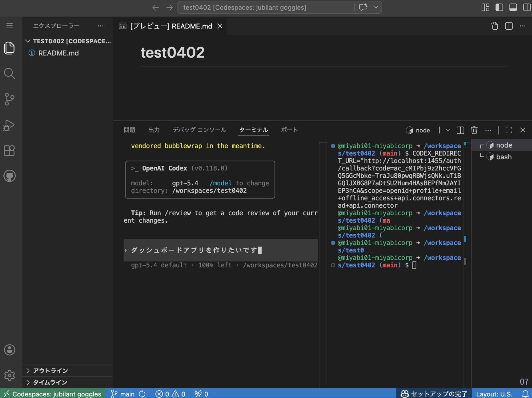
Task: Kill the terminal with trash icon
Action: click(x=474, y=130)
